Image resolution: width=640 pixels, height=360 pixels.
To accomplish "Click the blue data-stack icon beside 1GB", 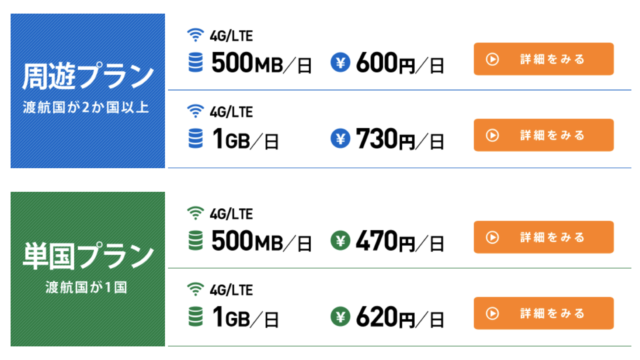I will tap(196, 138).
